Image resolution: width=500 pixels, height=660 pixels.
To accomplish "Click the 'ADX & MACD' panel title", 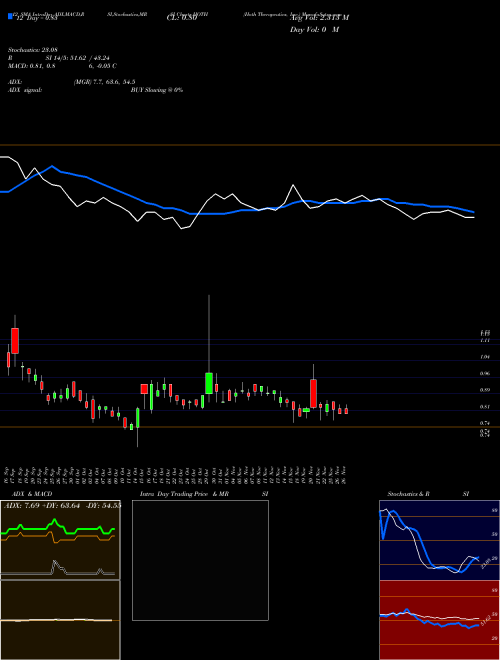I will pyautogui.click(x=32, y=494).
